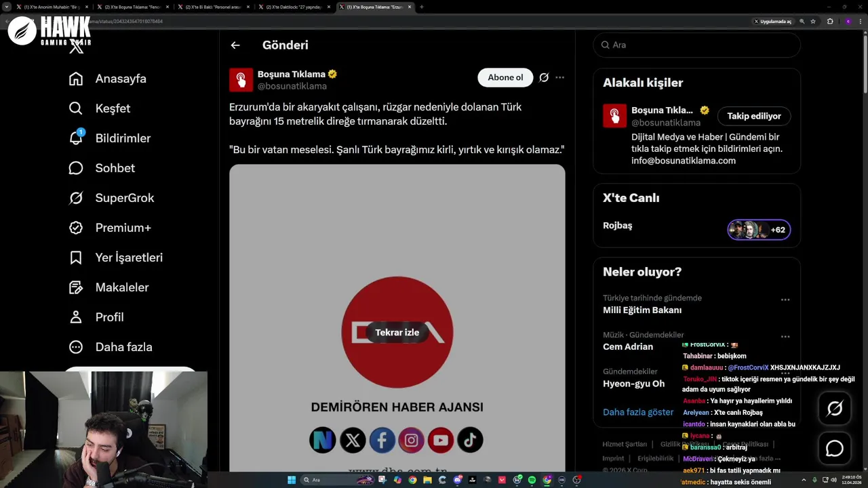
Task: Toggle the bookmark star for this page
Action: tap(813, 22)
